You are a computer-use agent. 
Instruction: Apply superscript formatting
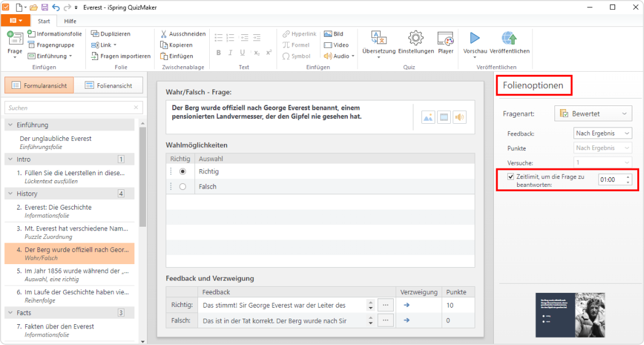coord(269,53)
